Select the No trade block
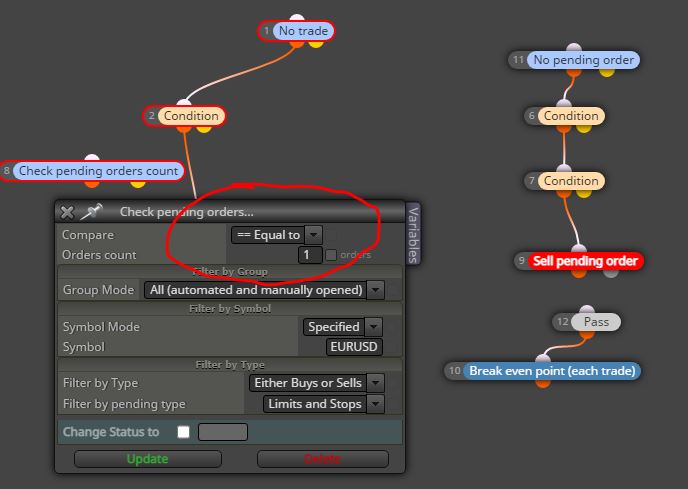Viewport: 688px width, 489px height. [x=303, y=31]
